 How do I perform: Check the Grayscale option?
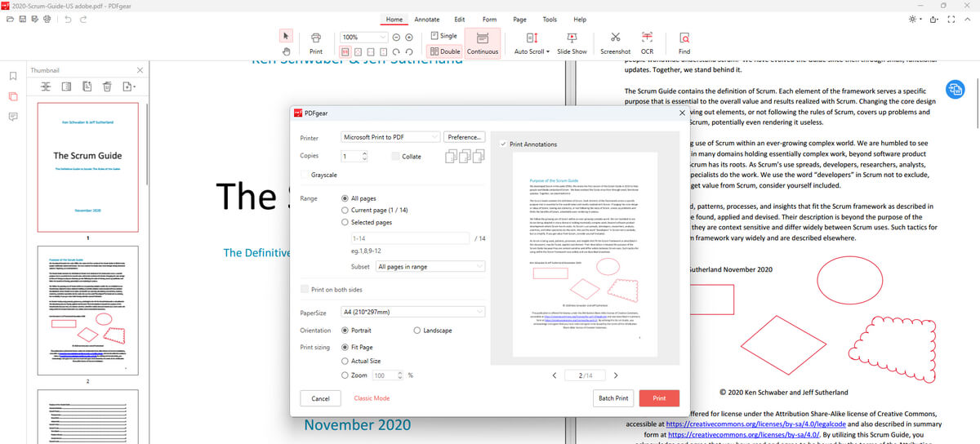(305, 175)
